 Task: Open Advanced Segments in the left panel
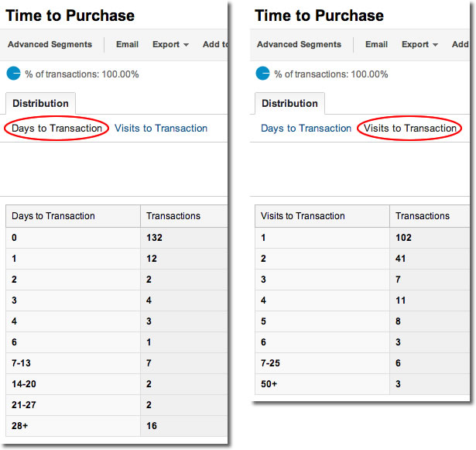tap(50, 45)
